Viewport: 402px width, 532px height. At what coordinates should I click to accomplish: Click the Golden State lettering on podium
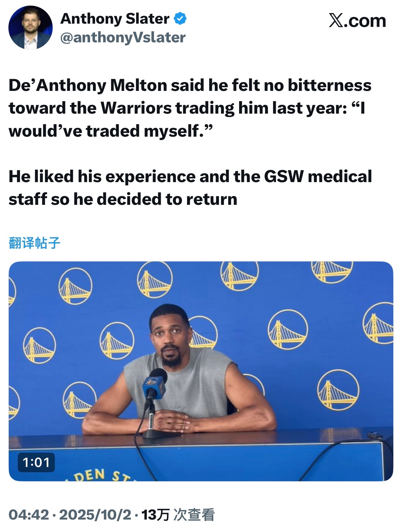click(100, 475)
